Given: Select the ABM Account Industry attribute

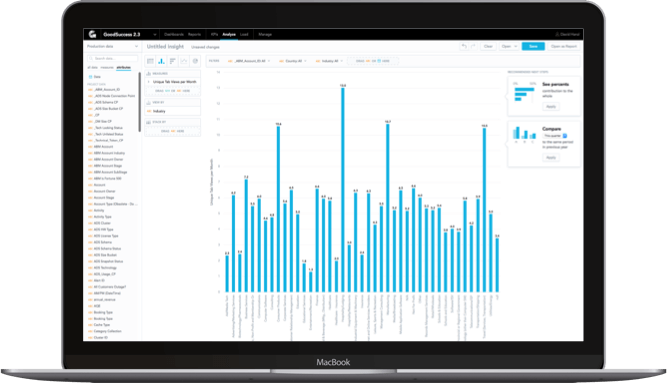Looking at the screenshot, I should pyautogui.click(x=109, y=153).
